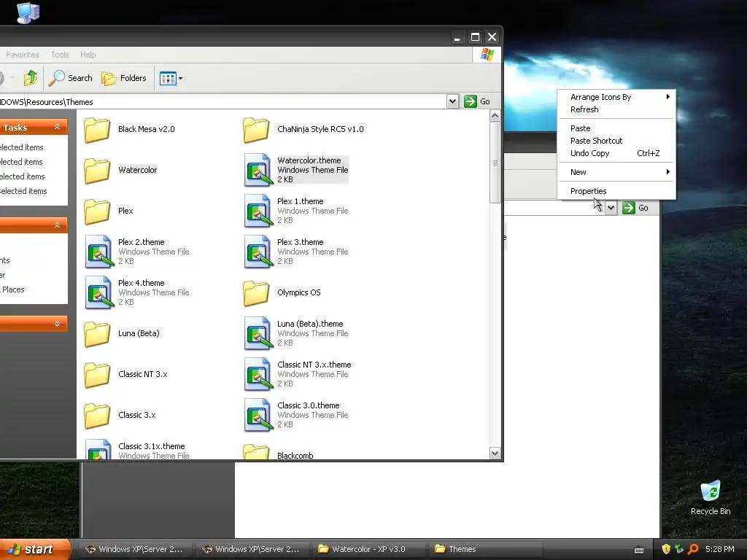Toggle the Folders pane button
Image resolution: width=747 pixels, height=560 pixels.
tap(124, 77)
